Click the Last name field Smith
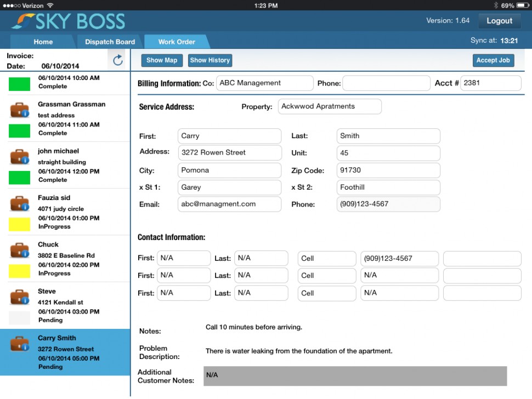The height and width of the screenshot is (399, 532). [x=388, y=136]
